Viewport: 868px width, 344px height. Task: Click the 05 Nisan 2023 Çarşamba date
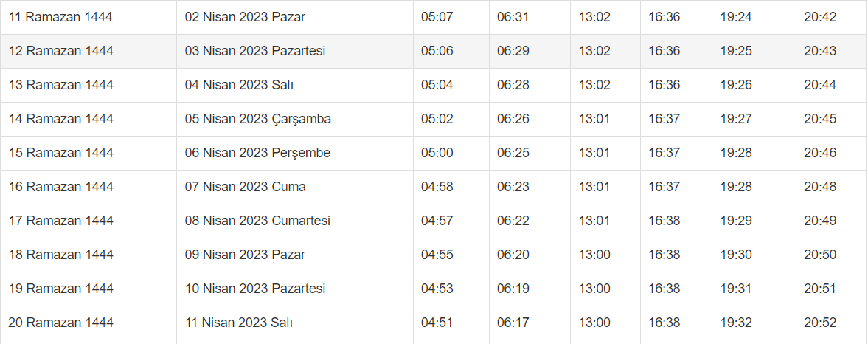257,119
